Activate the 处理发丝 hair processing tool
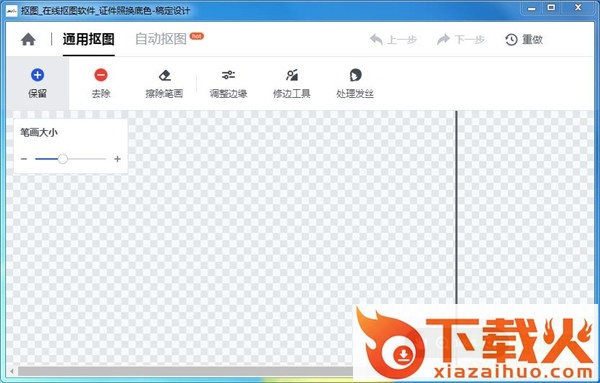 point(355,83)
